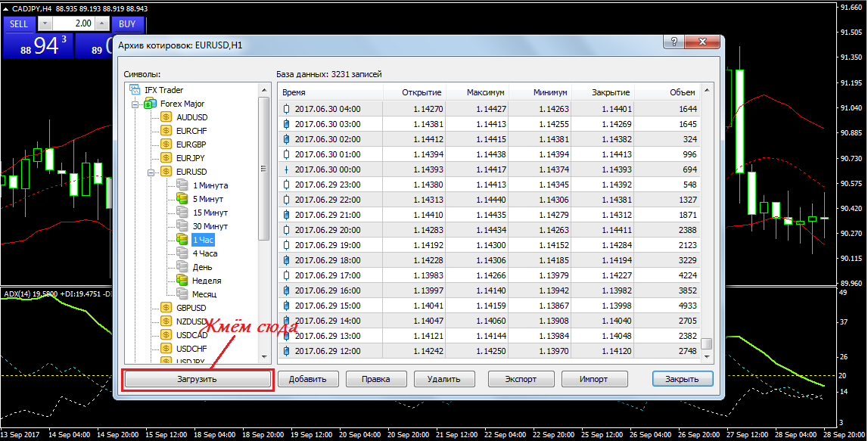Screen dimensions: 868x441
Task: Click volume 4933 in 15:00 row
Action: (688, 306)
